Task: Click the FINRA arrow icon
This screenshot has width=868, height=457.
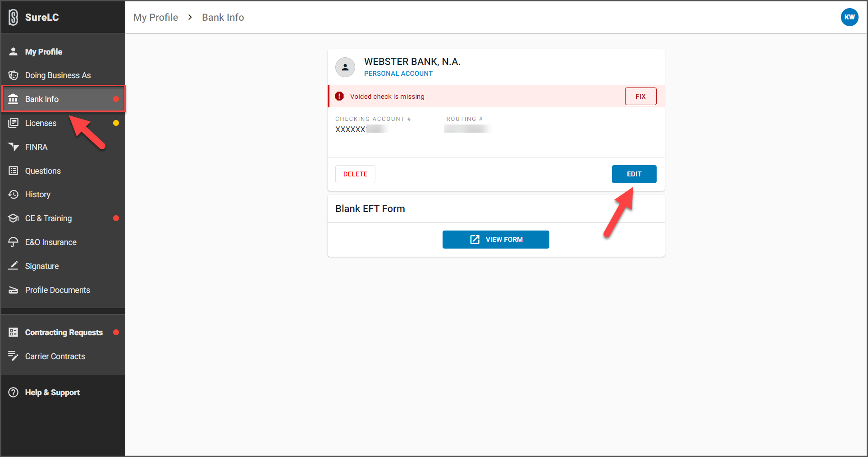Action: [14, 147]
